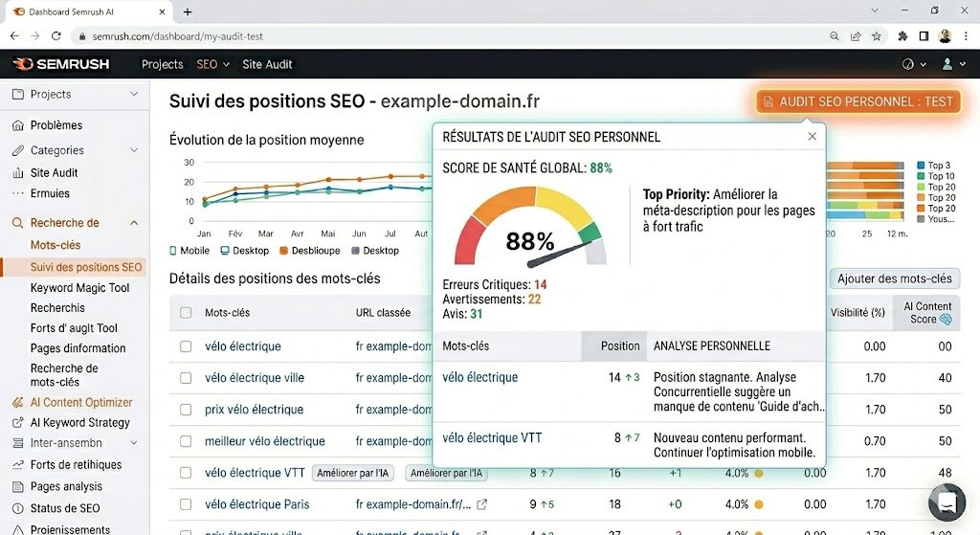Click AI Content Optimizer sidebar icon
Viewport: 980px width, 535px height.
[18, 403]
